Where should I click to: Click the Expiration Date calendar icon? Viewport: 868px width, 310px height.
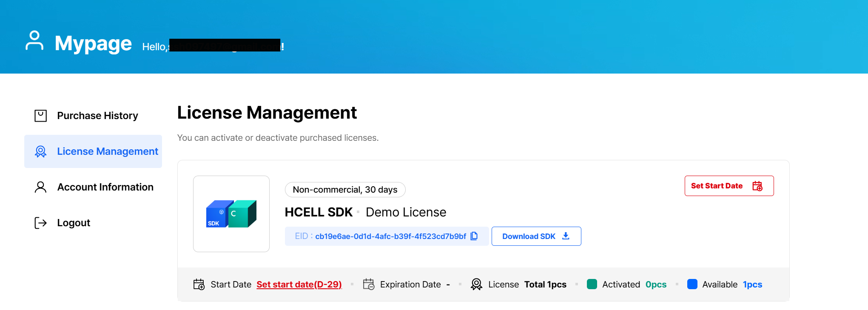369,284
